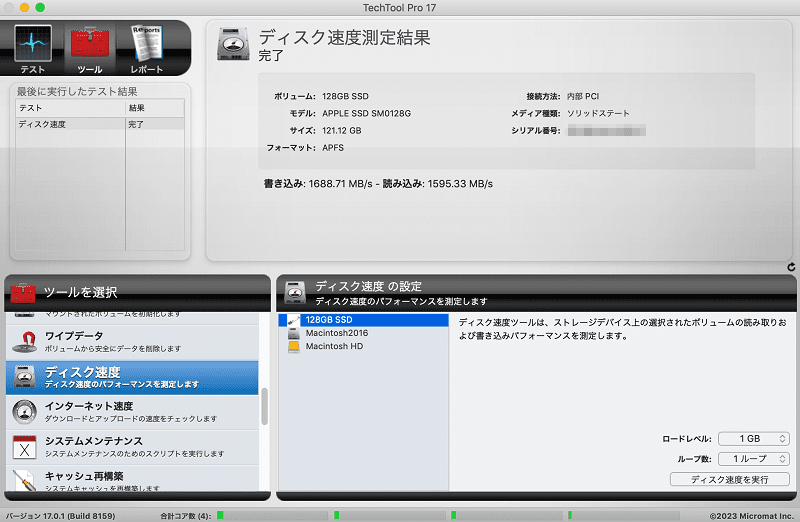800x522 pixels.
Task: Click the ©2023 Micromat Inc. text
Action: click(752, 516)
